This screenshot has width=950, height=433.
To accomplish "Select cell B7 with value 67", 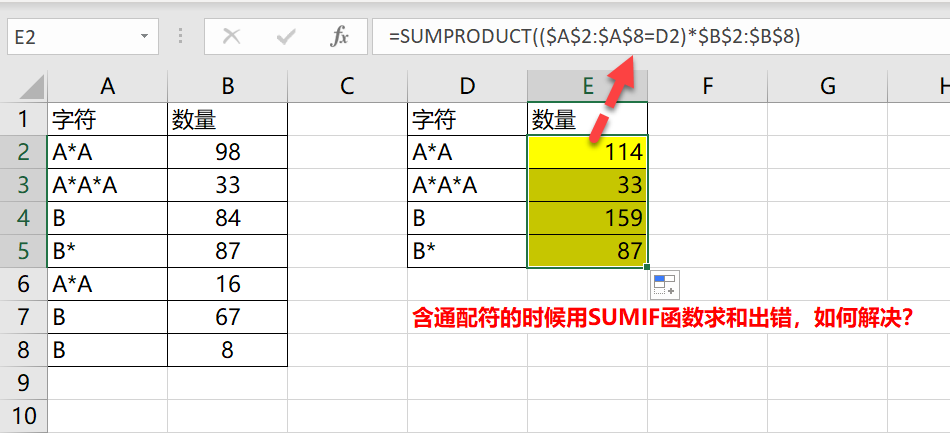I will (x=227, y=317).
